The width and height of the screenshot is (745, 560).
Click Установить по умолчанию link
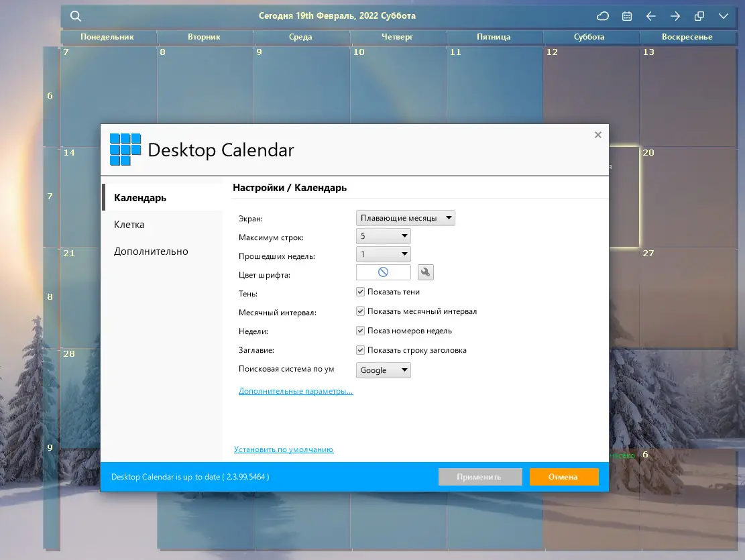[x=284, y=449]
